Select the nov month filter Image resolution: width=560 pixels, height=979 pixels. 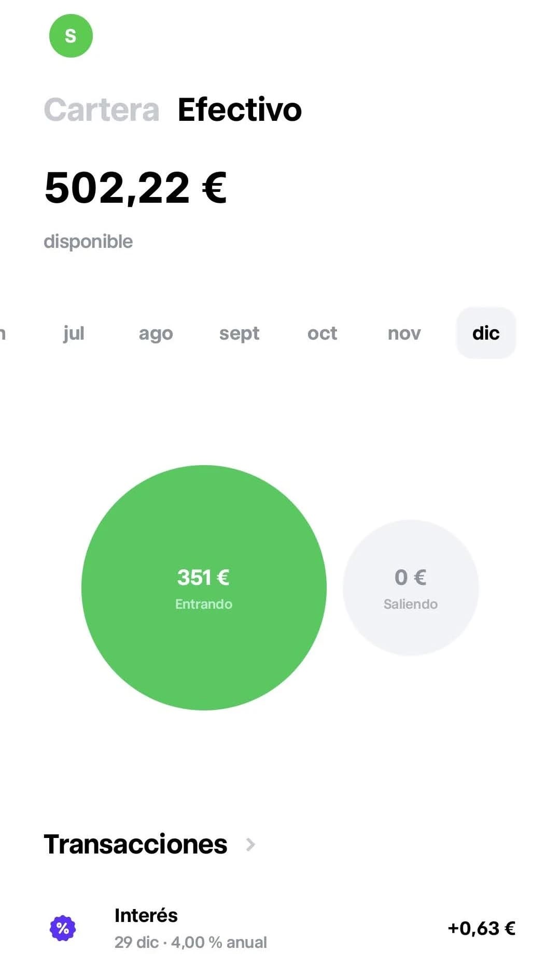click(x=404, y=333)
